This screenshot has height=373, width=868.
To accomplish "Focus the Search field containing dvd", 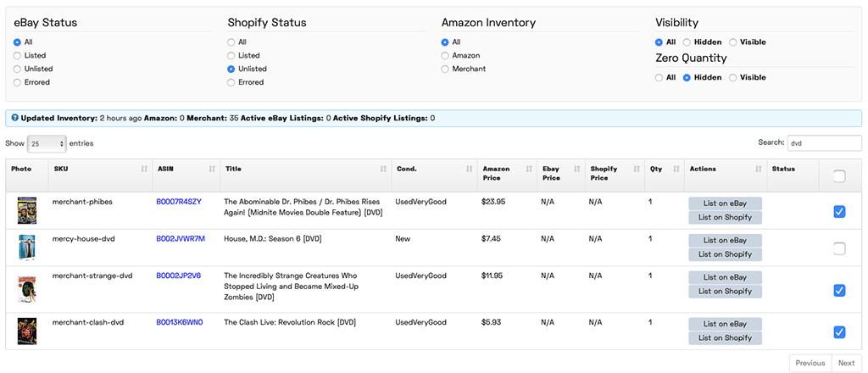I will point(824,142).
